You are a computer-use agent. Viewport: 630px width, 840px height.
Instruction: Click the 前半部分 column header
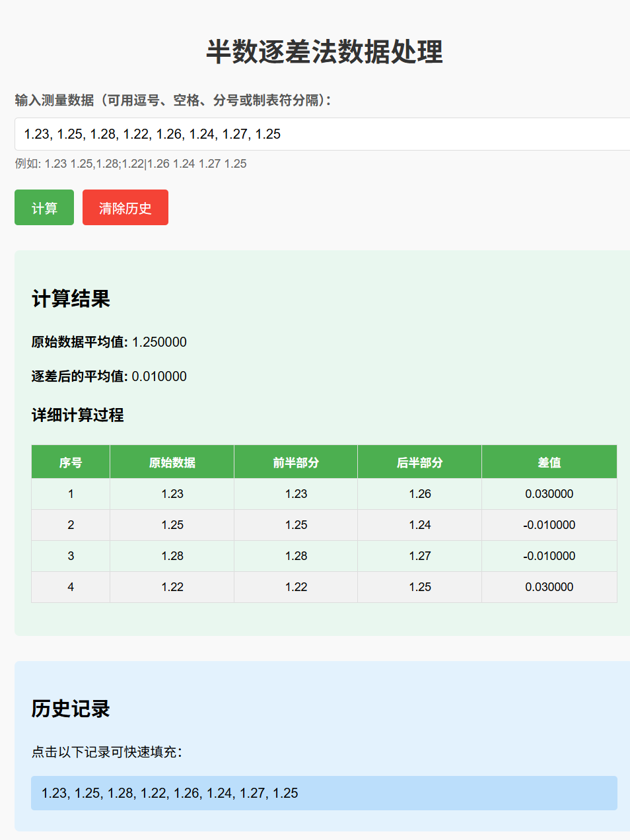(x=295, y=462)
